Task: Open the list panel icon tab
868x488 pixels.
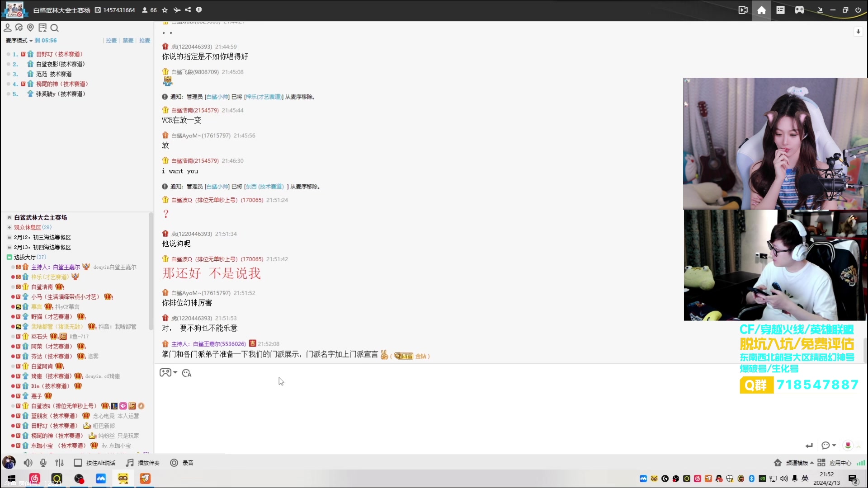Action: [x=781, y=10]
